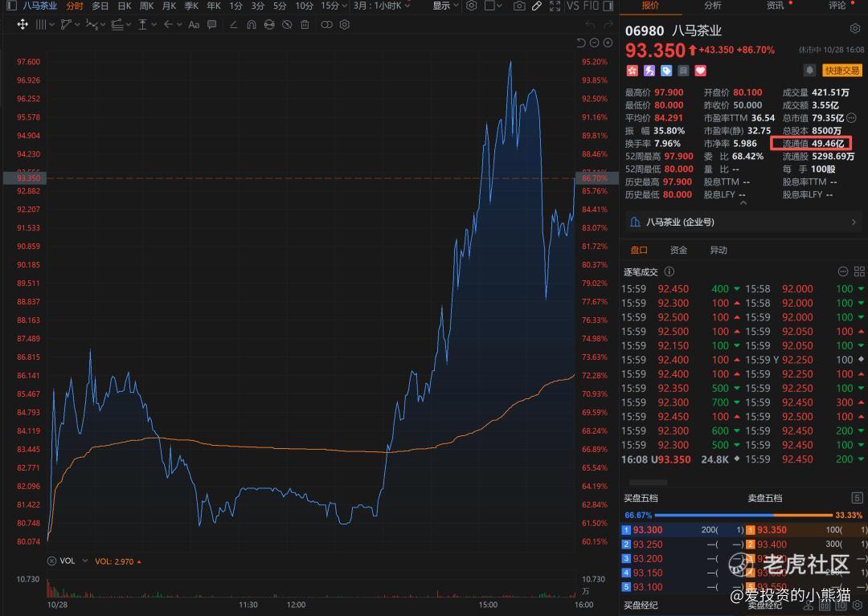The image size is (868, 616).
Task: Toggle the VOL indicator close circle
Action: [x=52, y=561]
